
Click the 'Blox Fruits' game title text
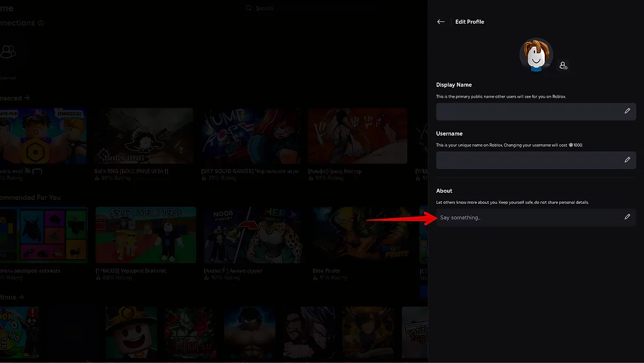tap(326, 271)
